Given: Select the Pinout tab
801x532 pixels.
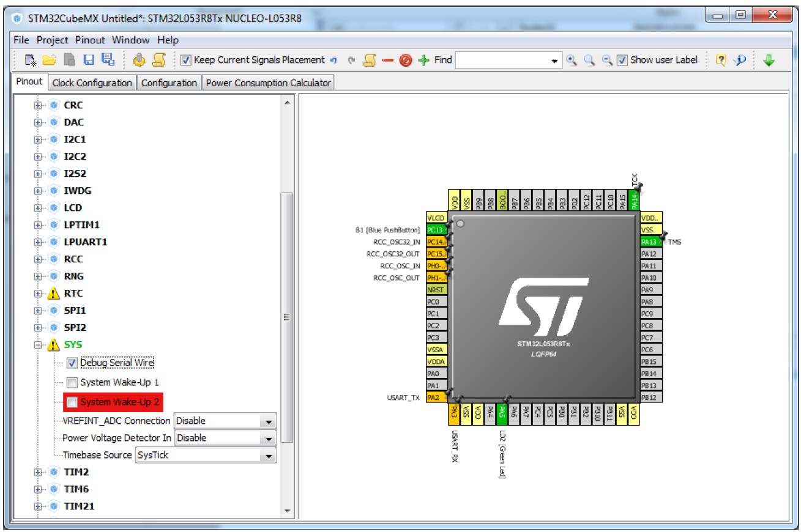Looking at the screenshot, I should [x=29, y=81].
